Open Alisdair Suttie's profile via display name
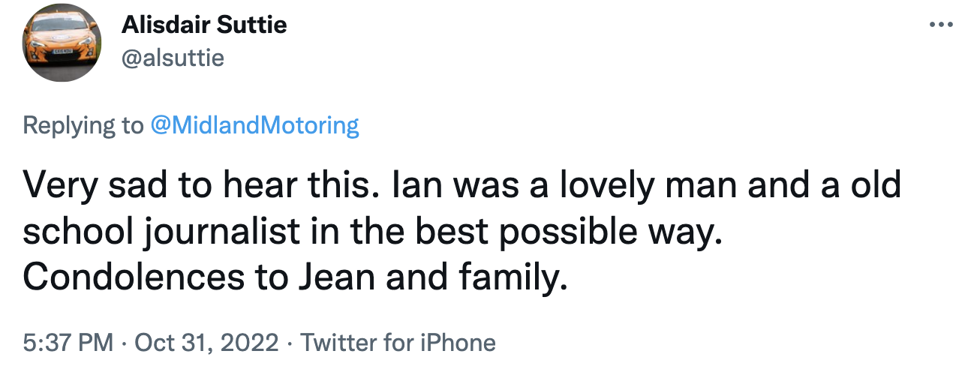980x384 pixels. tap(203, 25)
